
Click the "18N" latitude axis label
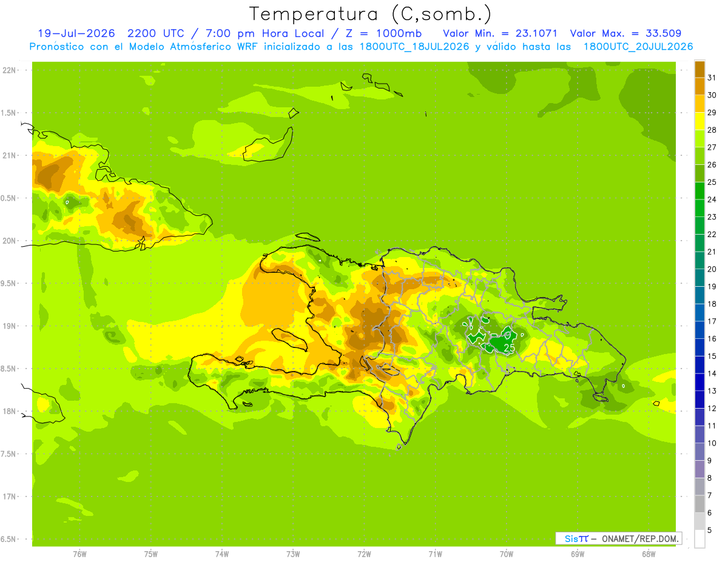coord(9,411)
